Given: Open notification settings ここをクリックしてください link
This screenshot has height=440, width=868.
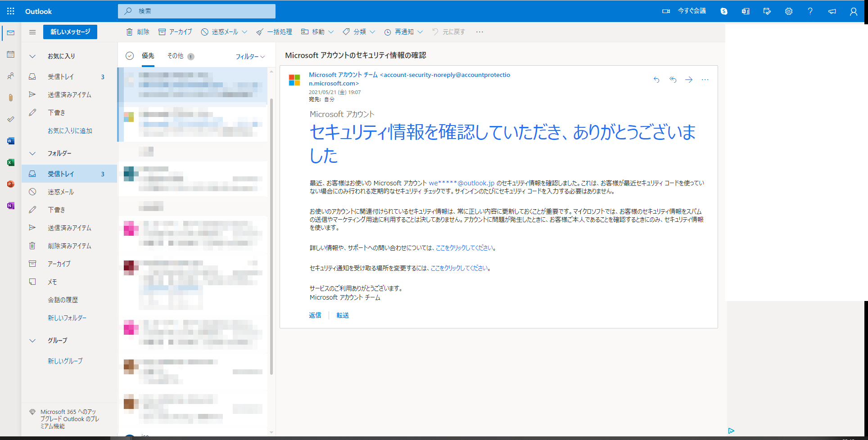Looking at the screenshot, I should click(x=459, y=268).
